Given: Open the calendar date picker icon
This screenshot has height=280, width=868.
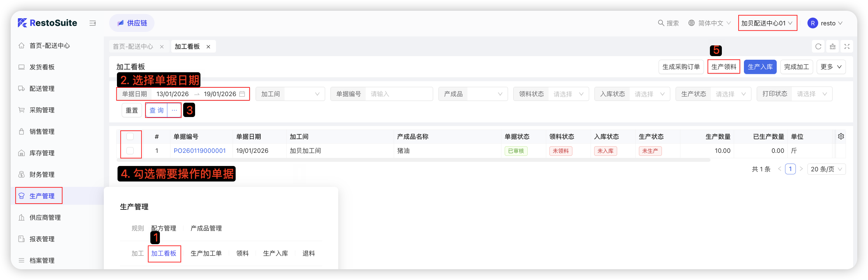Looking at the screenshot, I should (242, 94).
